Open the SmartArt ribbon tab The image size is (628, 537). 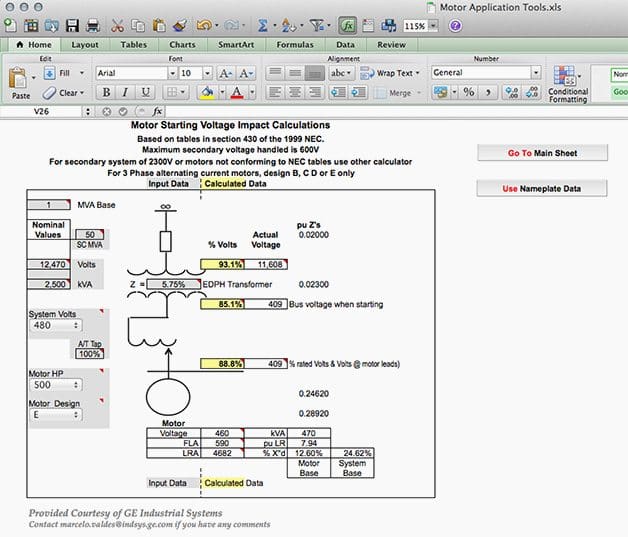point(236,45)
